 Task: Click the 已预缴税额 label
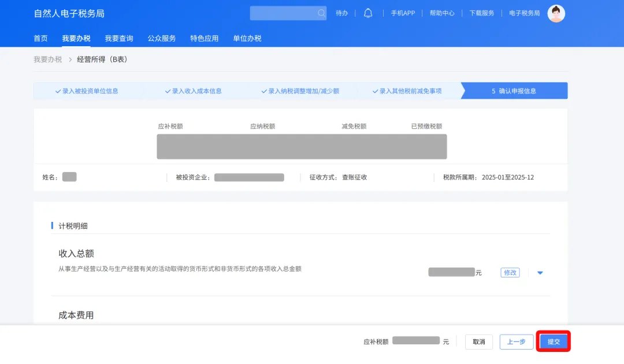(x=426, y=127)
